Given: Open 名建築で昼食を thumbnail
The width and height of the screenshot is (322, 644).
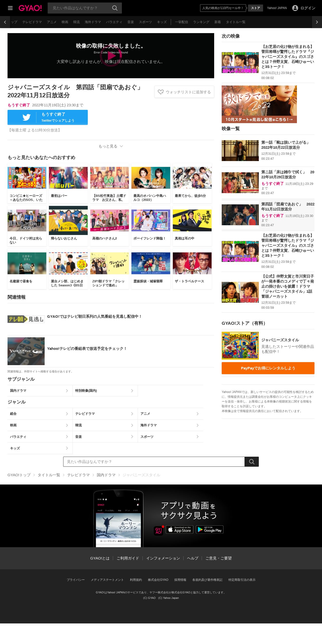Looking at the screenshot, I should [x=27, y=263].
